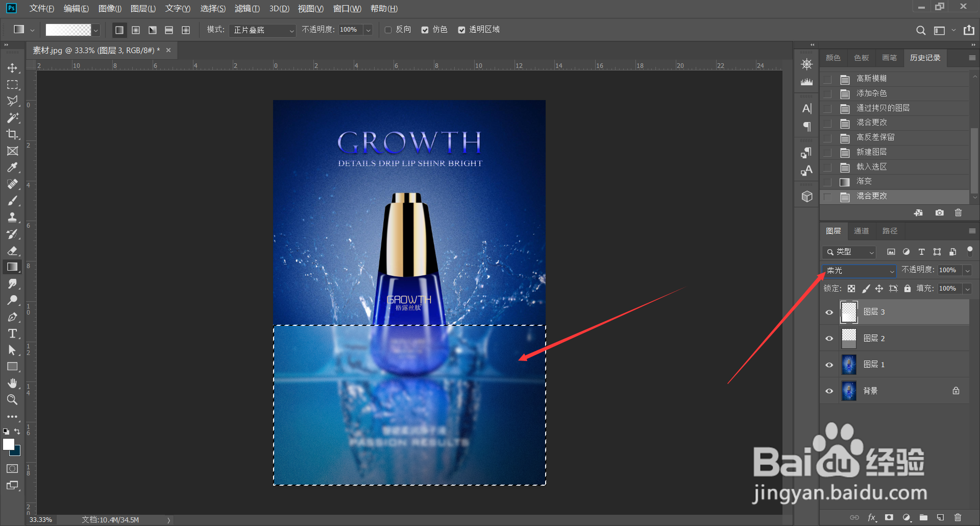Viewport: 980px width, 526px height.
Task: Select the Smudge tool
Action: pos(12,283)
